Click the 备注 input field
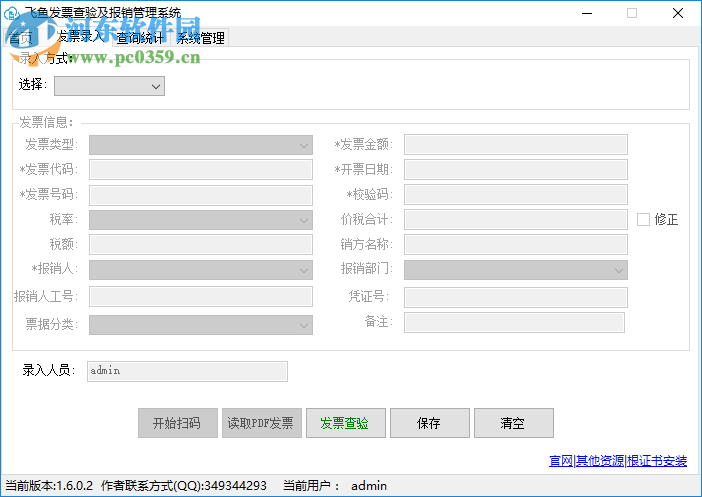This screenshot has width=702, height=497. [x=514, y=322]
